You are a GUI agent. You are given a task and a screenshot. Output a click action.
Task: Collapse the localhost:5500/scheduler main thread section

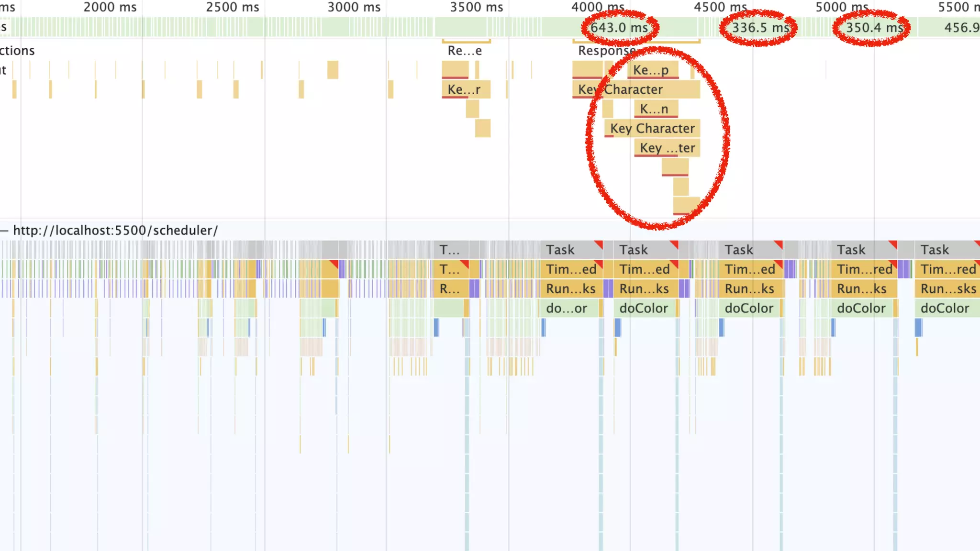pyautogui.click(x=4, y=231)
